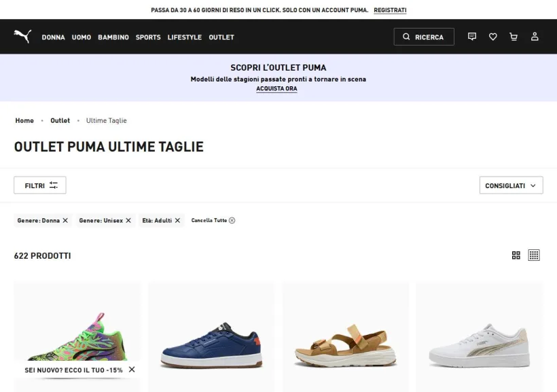Open the Filtri filter panel
The height and width of the screenshot is (392, 557).
(40, 185)
